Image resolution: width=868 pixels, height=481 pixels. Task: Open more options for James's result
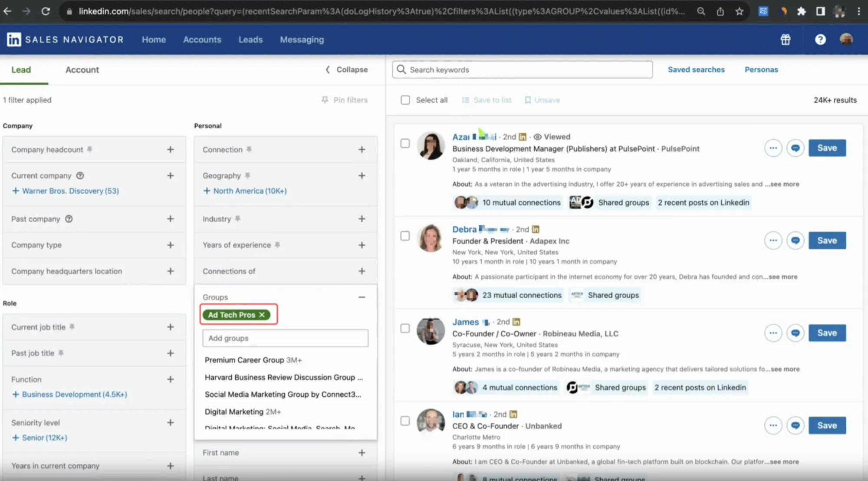(x=773, y=333)
